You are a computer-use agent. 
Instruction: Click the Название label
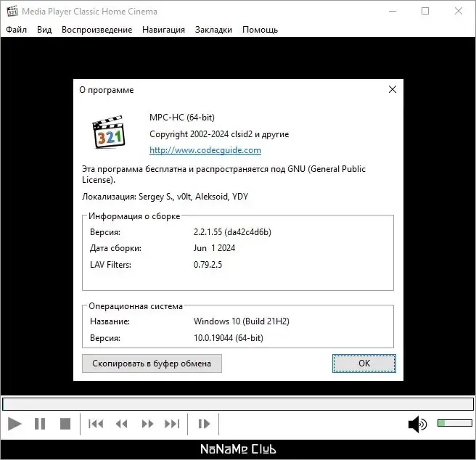(x=110, y=321)
